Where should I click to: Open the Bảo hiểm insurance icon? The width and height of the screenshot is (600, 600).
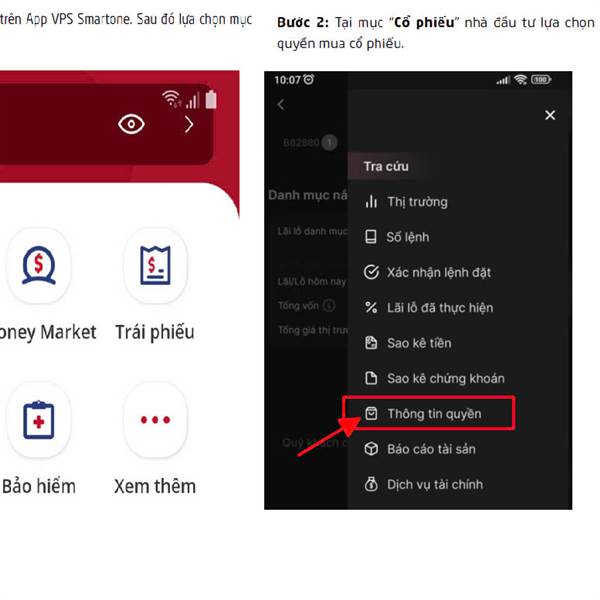(38, 420)
